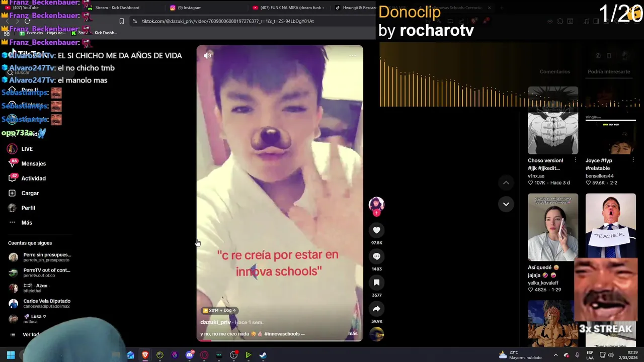Viewport: 644px width, 362px height.
Task: Open the site settings icon beside the URL
Action: (x=134, y=21)
